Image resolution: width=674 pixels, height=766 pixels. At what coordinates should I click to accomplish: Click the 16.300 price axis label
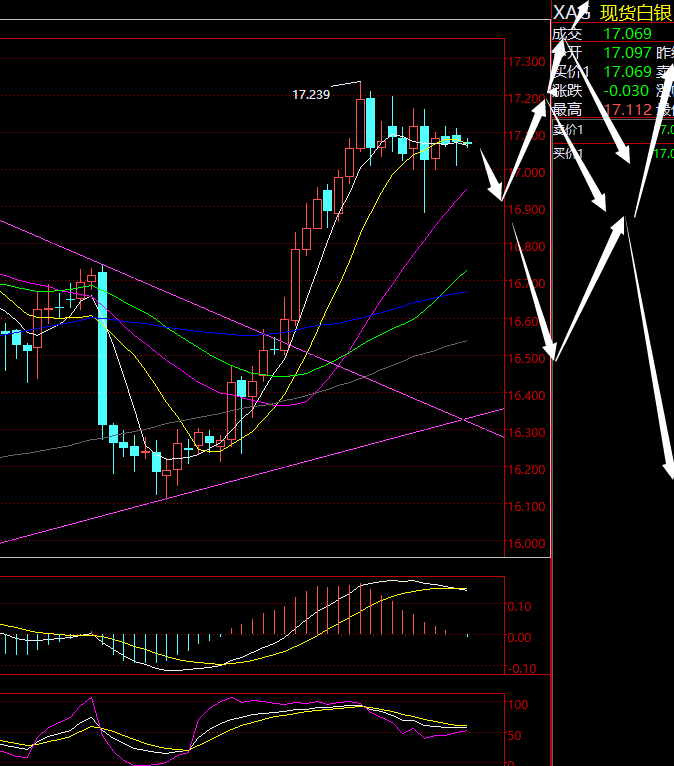[527, 433]
